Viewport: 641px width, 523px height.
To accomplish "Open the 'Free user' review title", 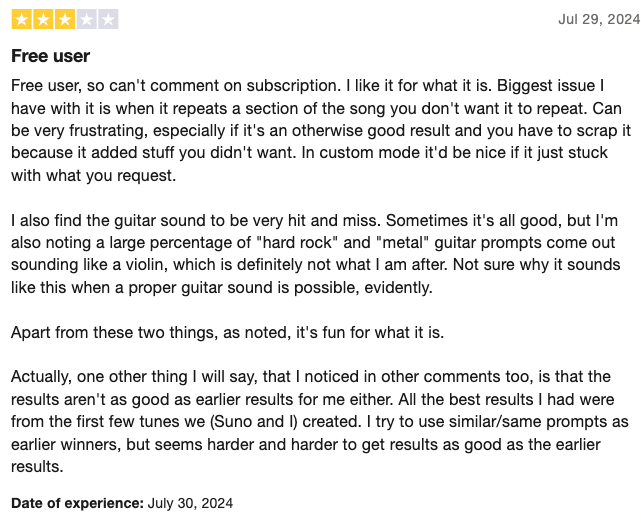I will [50, 56].
